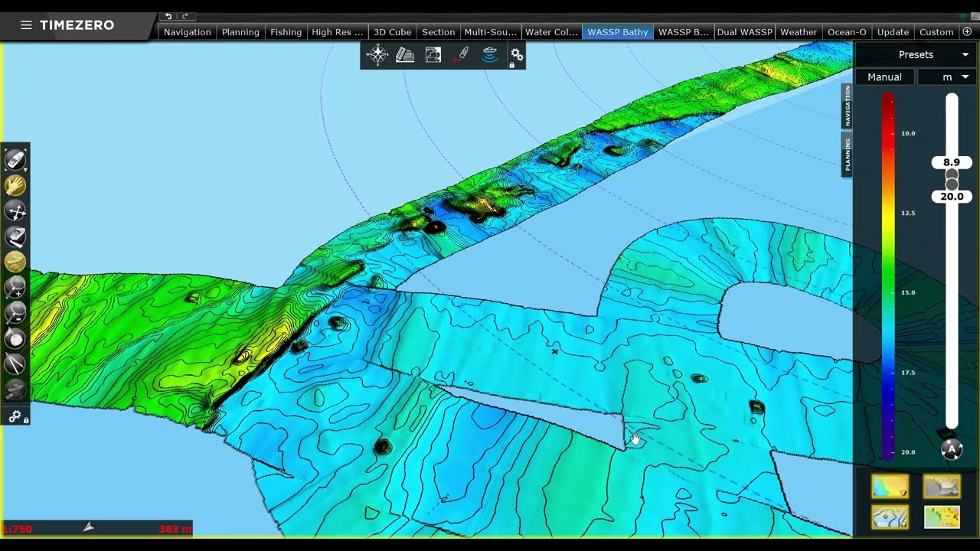Open the TIMEZERO hamburger menu
This screenshot has width=980, height=551.
tap(26, 25)
